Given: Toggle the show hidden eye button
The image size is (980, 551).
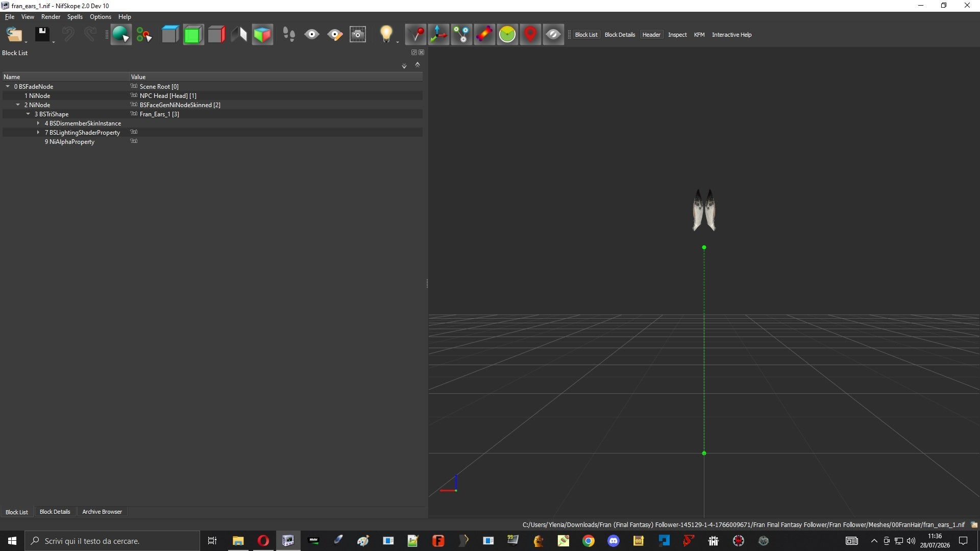Looking at the screenshot, I should (553, 35).
